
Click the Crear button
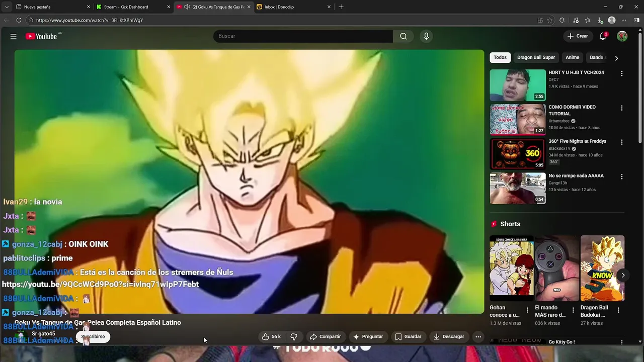[x=577, y=36]
